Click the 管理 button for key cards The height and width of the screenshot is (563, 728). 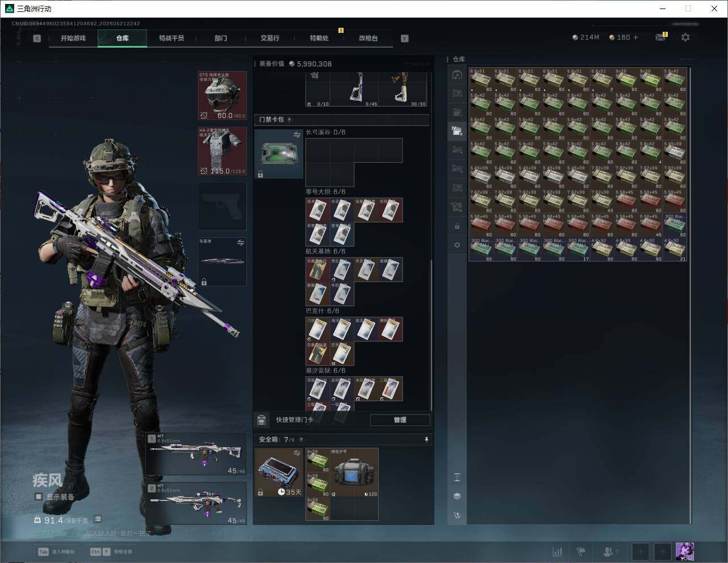click(x=400, y=420)
